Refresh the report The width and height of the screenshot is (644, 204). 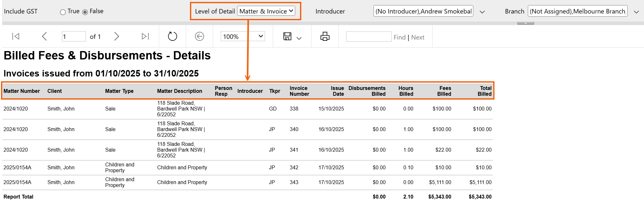point(172,37)
